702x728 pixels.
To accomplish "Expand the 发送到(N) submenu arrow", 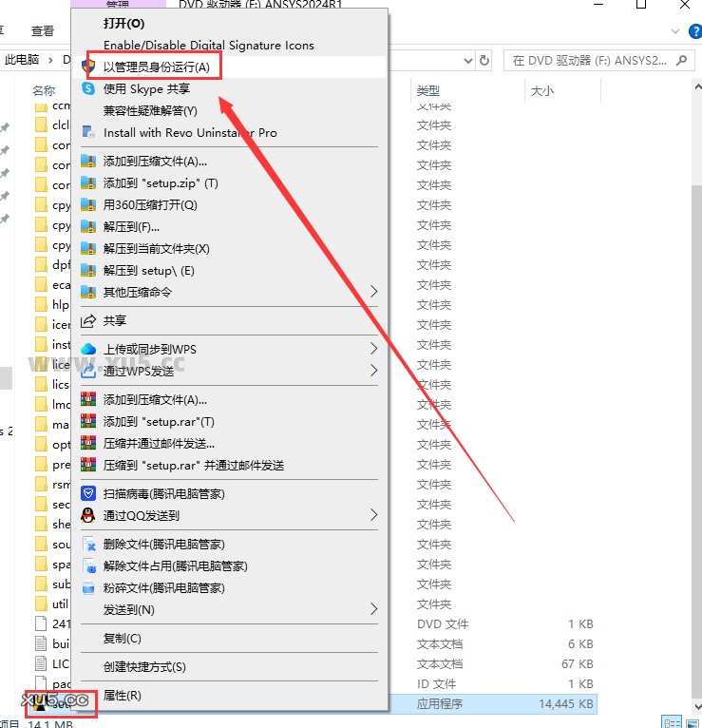I will 374,609.
